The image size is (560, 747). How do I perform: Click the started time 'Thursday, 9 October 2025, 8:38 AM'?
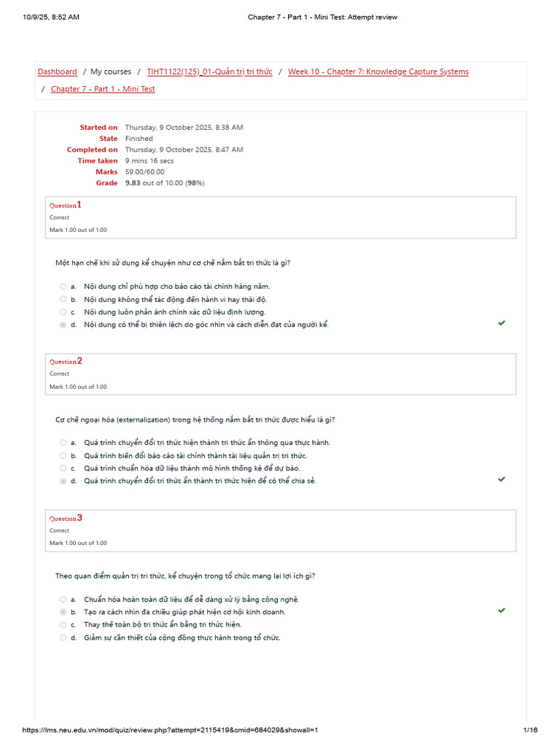tap(184, 127)
